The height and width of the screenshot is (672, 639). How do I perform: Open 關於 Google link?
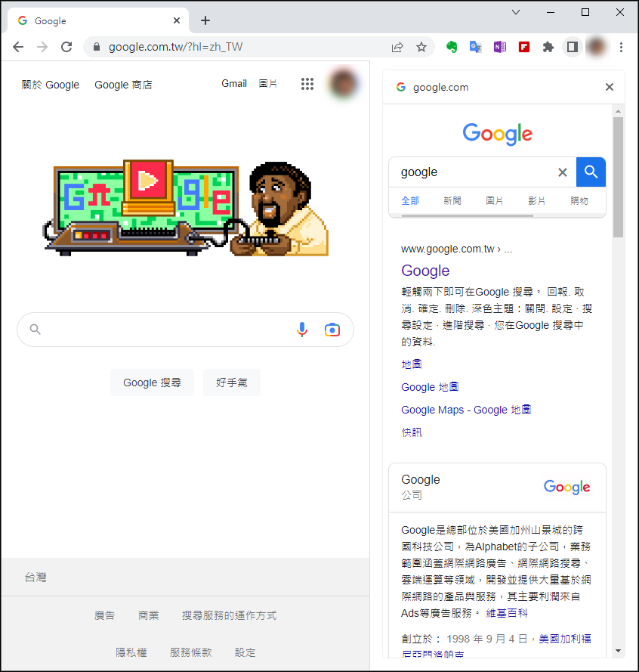(51, 85)
